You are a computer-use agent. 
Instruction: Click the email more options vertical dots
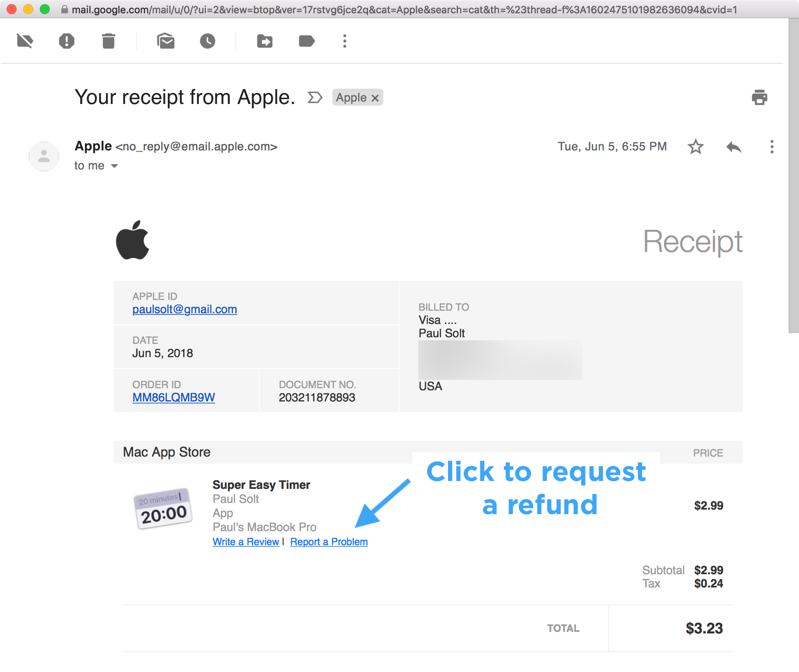[x=772, y=146]
